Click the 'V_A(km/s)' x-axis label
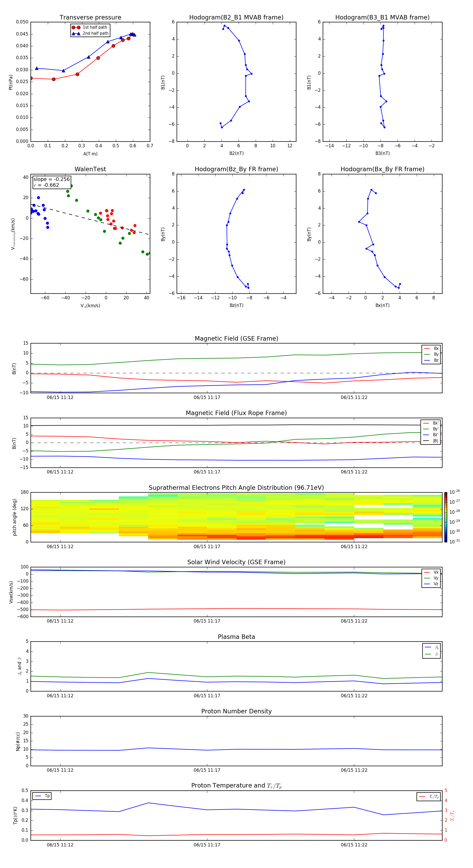473x868 pixels. click(90, 306)
